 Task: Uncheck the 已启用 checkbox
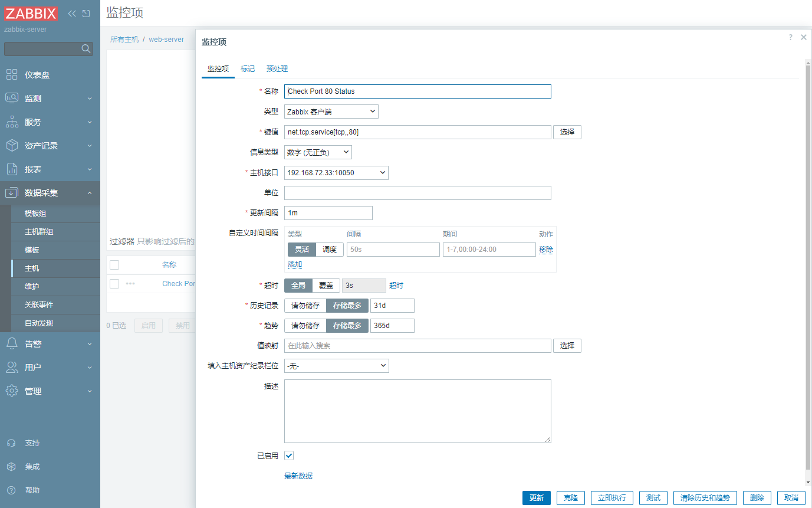(x=289, y=455)
